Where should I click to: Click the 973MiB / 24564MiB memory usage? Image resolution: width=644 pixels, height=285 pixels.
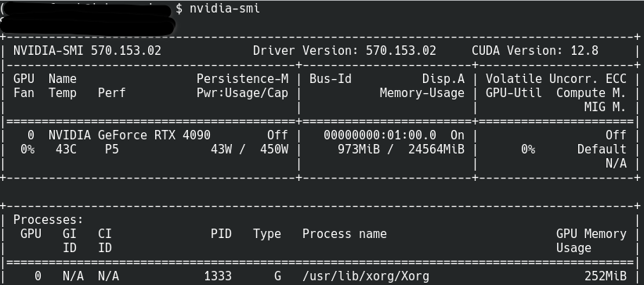[x=401, y=149]
